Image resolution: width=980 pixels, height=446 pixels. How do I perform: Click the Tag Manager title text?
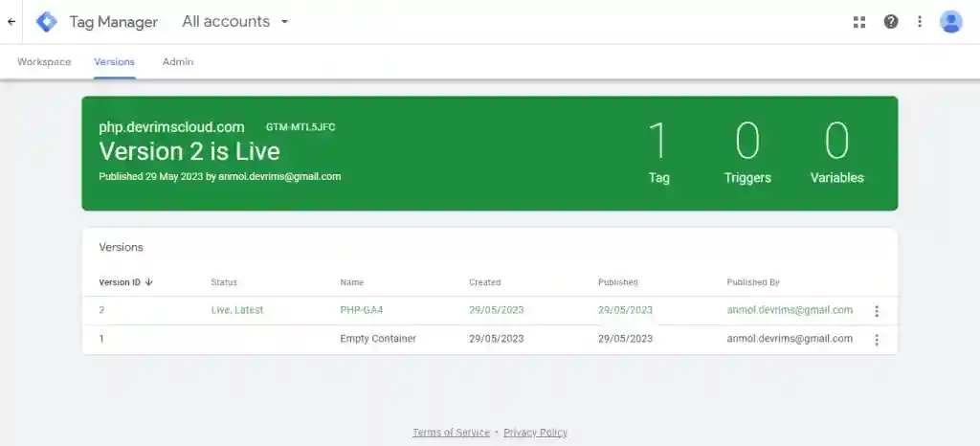114,22
